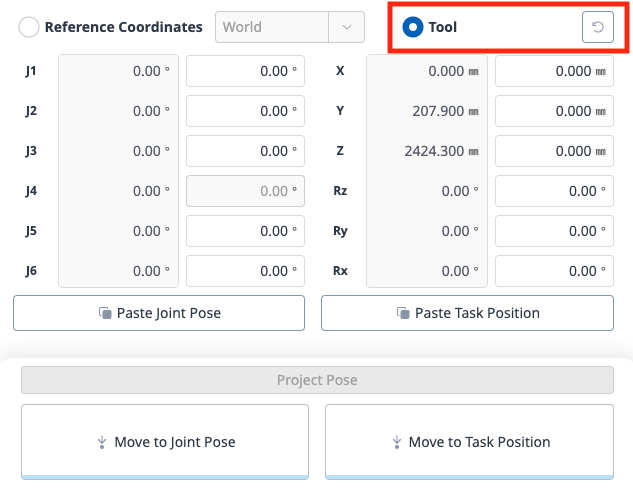Click the Project Pose button

point(317,380)
